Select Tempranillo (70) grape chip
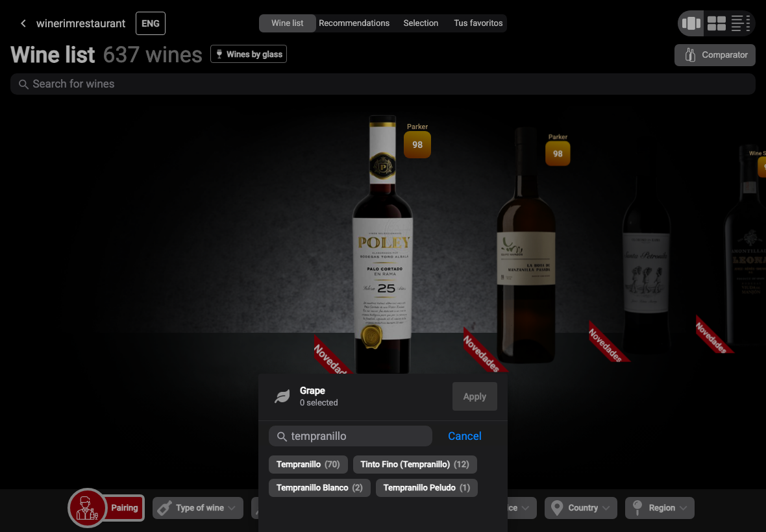This screenshot has height=532, width=766. click(x=308, y=464)
